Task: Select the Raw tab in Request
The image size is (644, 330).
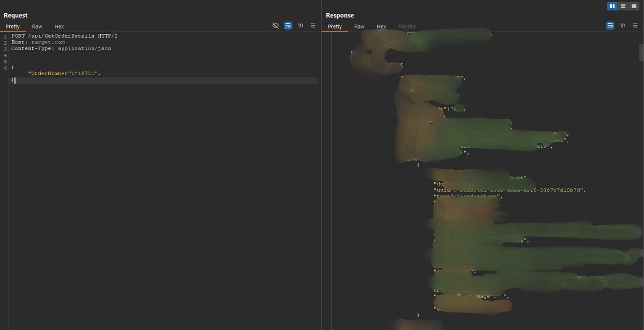Action: (x=37, y=26)
